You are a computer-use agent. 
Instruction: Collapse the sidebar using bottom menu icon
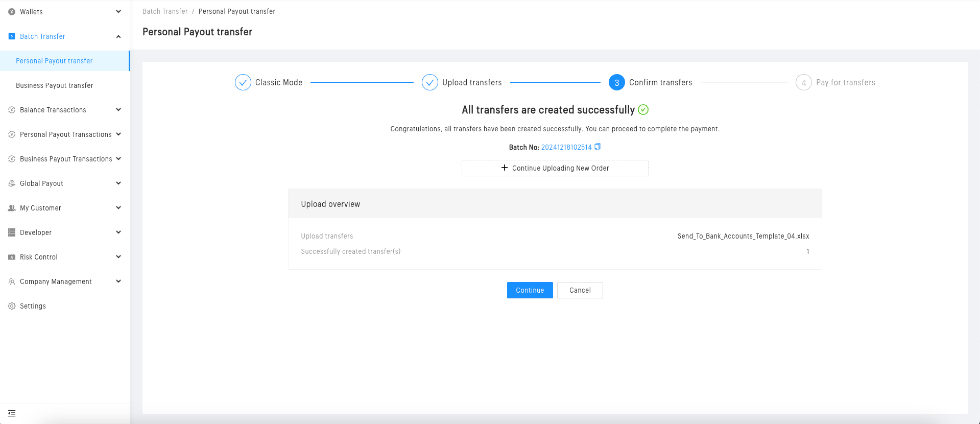(12, 413)
